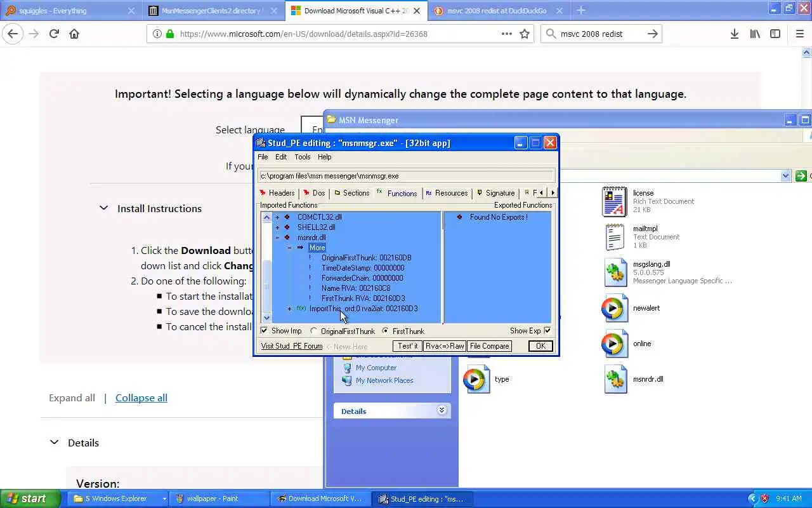Click the OK button in Stud_PE
The height and width of the screenshot is (508, 812).
540,346
